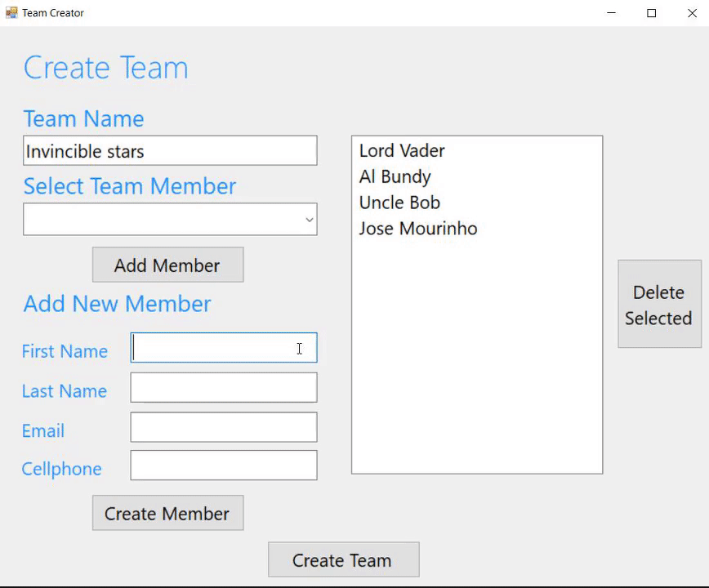Focus the Cellphone entry field
Screen dimensions: 709x588
[223, 465]
